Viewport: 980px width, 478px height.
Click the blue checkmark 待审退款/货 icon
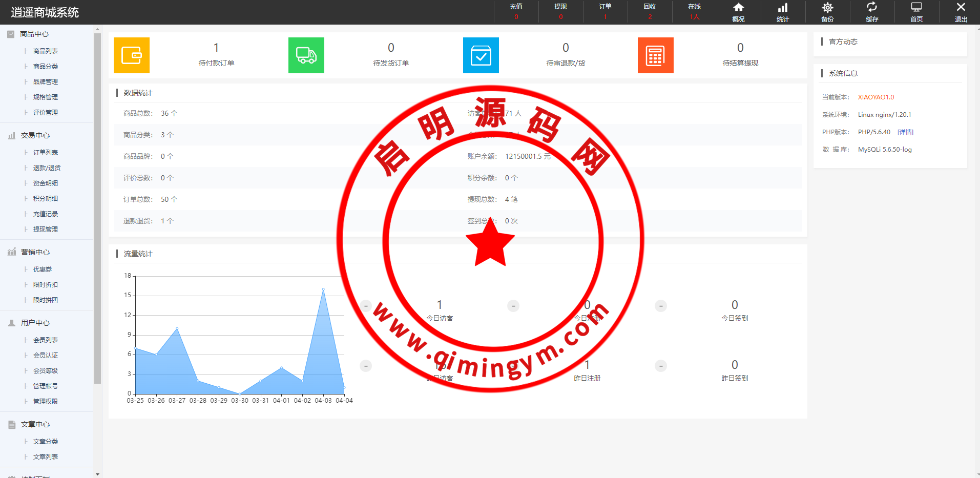(481, 55)
